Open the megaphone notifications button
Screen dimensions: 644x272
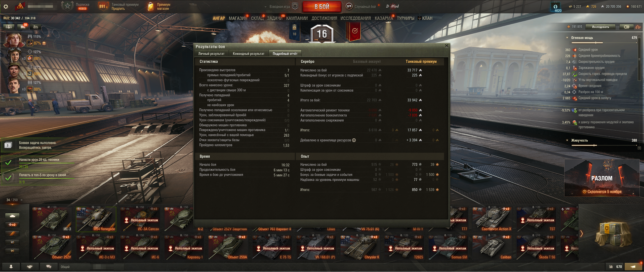(633, 267)
